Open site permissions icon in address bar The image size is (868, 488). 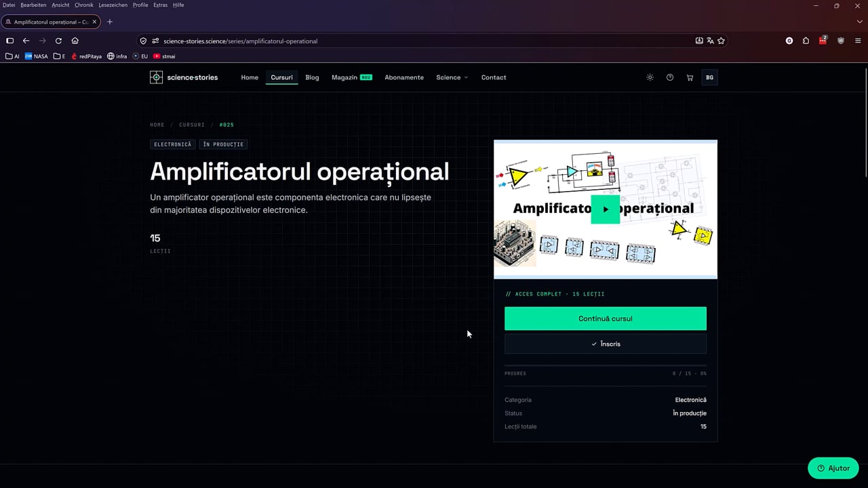155,41
